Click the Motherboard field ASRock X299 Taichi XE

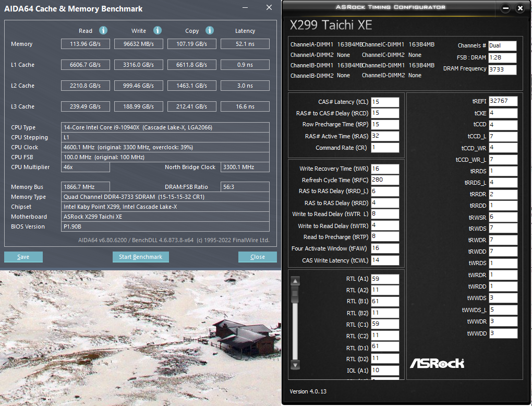point(165,217)
